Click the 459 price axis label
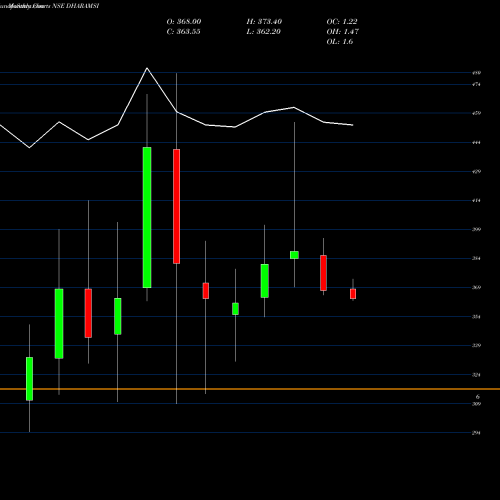The height and width of the screenshot is (500, 500). click(x=476, y=113)
